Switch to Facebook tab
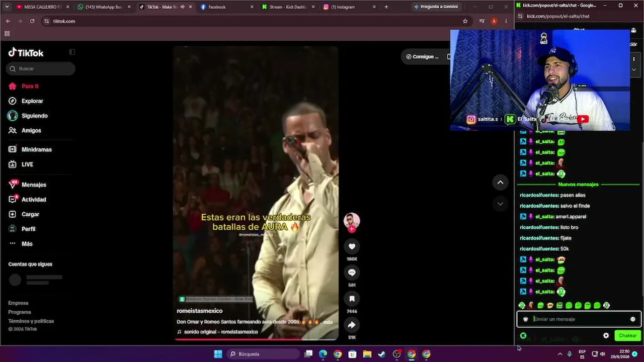Viewport: 644px width, 362px height. coord(226,7)
